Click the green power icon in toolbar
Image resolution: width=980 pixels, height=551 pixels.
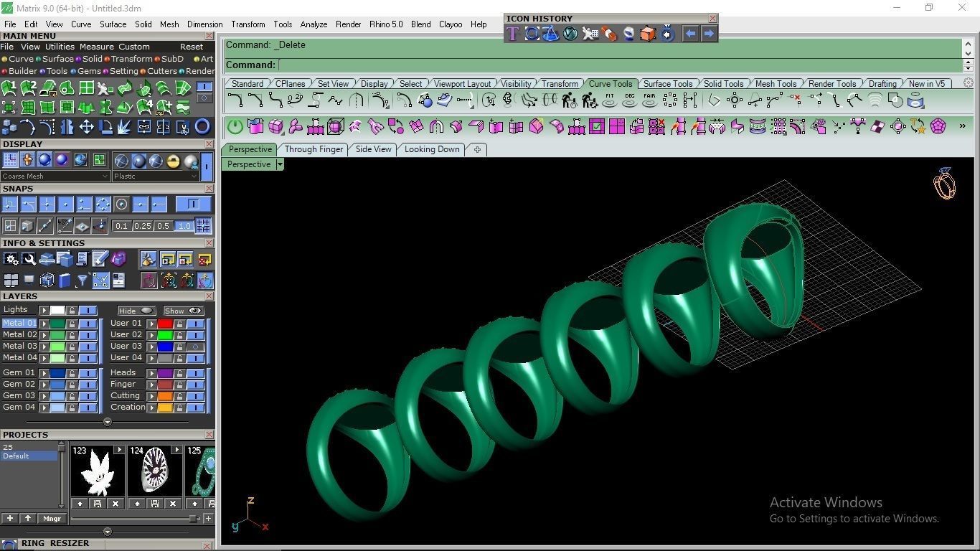point(235,128)
